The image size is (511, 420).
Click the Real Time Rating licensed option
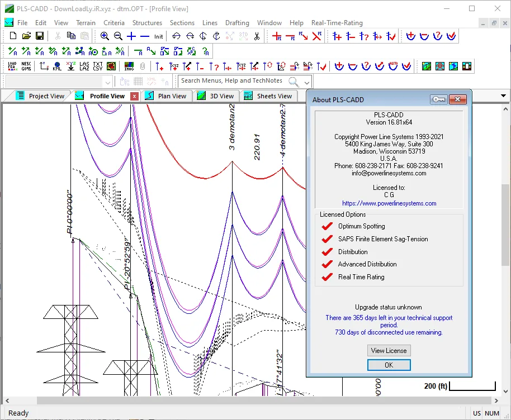click(353, 277)
